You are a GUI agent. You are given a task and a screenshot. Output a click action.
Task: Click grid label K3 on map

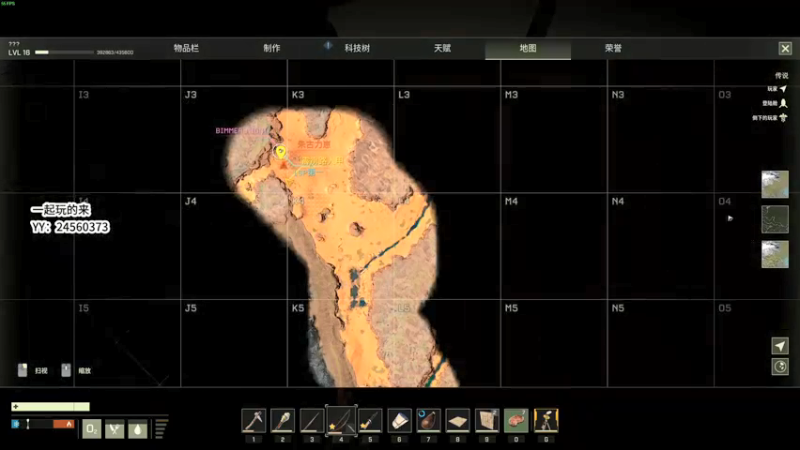click(x=298, y=95)
